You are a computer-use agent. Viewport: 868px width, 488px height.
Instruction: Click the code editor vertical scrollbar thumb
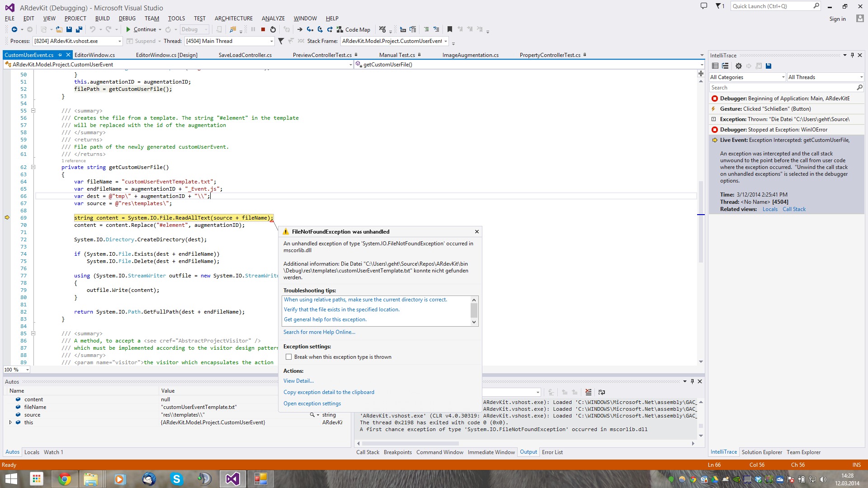click(x=701, y=221)
